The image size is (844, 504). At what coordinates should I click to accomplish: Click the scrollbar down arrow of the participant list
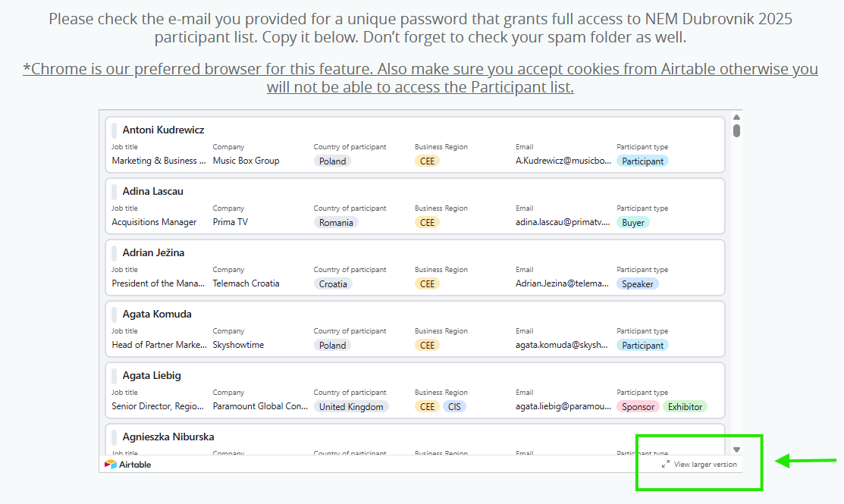(x=737, y=449)
